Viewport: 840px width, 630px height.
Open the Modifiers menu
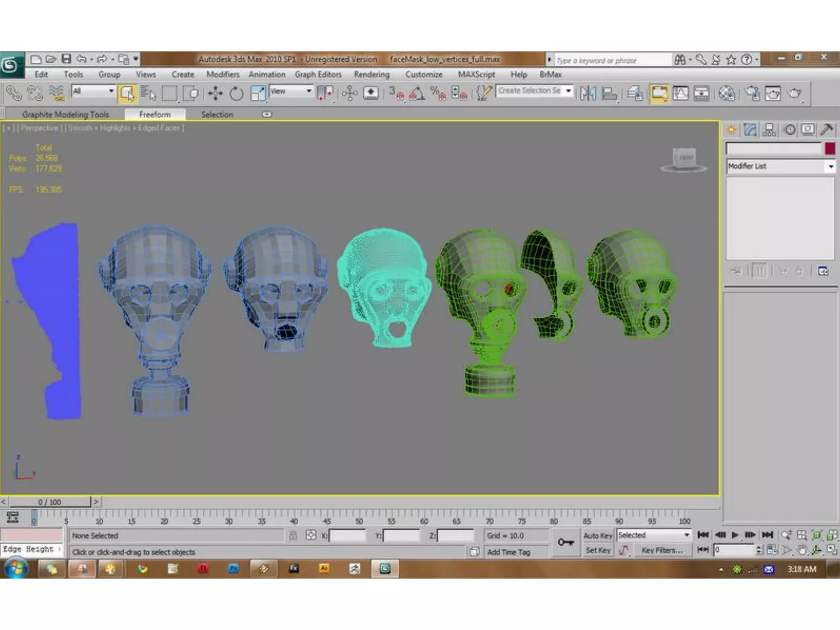(223, 75)
